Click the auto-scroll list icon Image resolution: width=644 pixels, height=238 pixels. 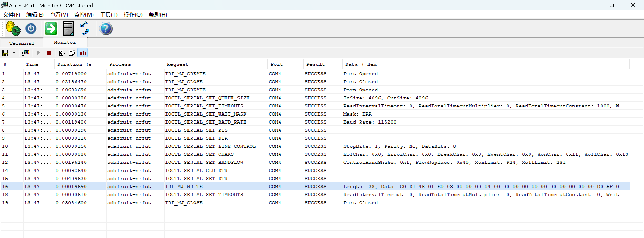(61, 53)
